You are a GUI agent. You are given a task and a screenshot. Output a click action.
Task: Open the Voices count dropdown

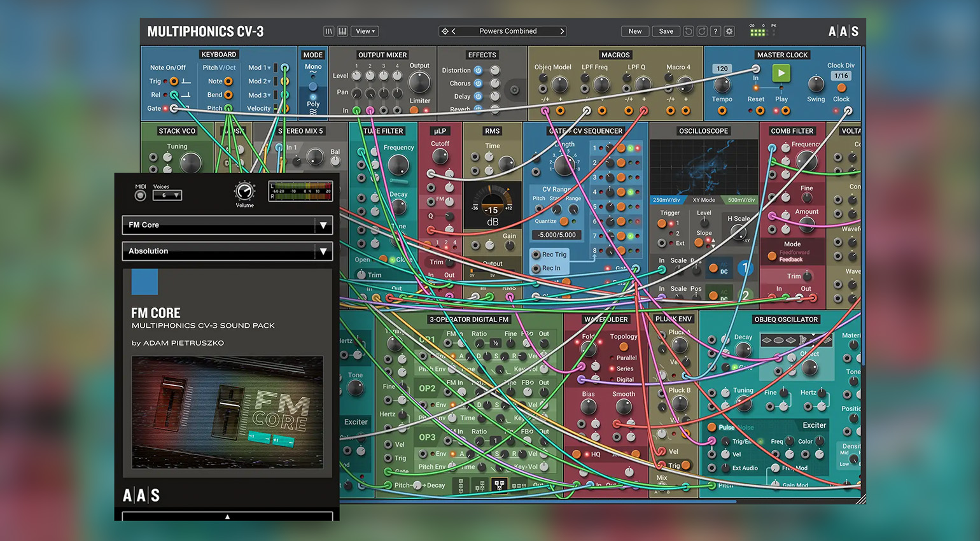tap(167, 195)
